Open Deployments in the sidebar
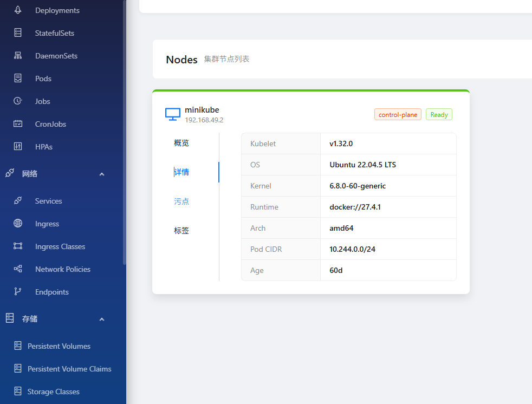The height and width of the screenshot is (404, 532). (x=57, y=10)
